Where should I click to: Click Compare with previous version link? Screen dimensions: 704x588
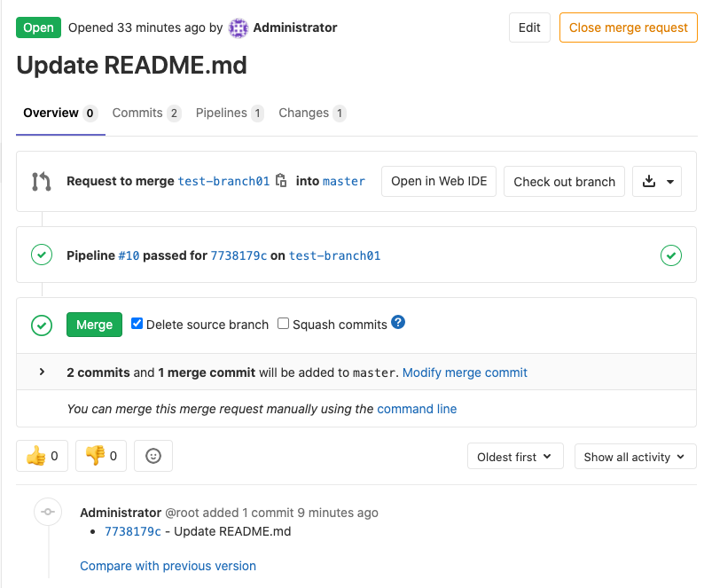point(168,566)
